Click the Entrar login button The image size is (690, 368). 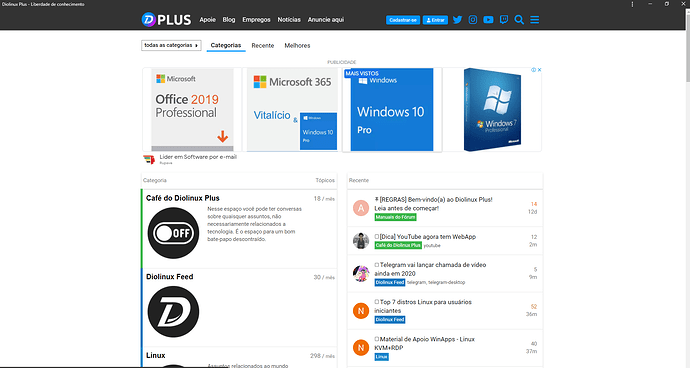click(x=435, y=20)
